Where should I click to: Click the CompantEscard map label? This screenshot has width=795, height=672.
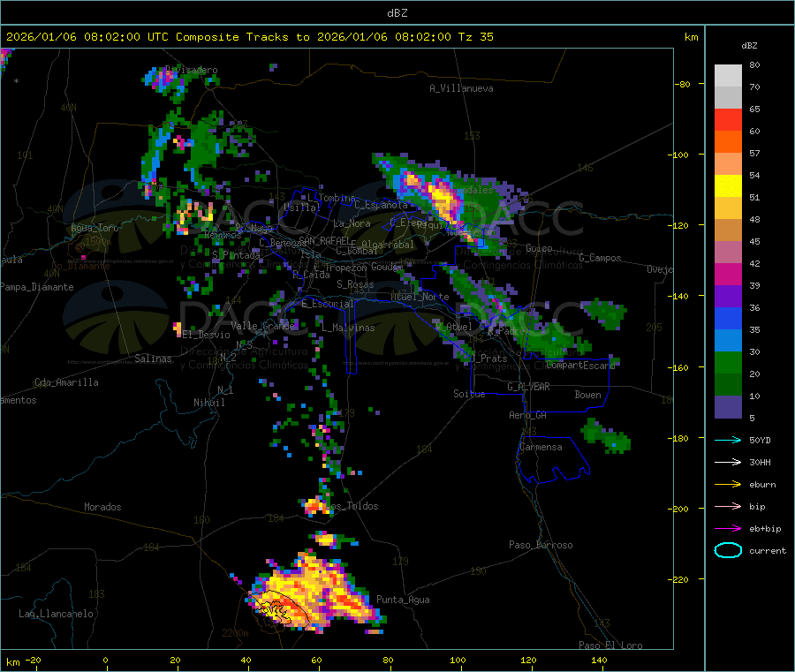click(x=580, y=365)
